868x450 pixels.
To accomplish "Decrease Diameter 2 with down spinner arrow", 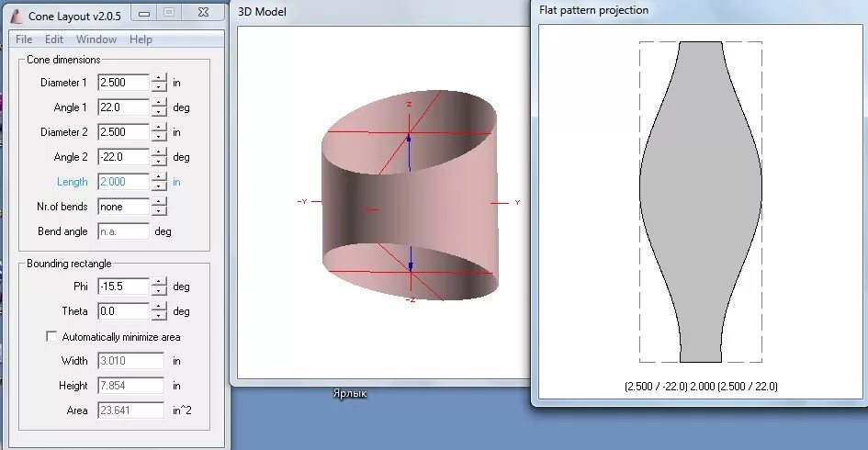I will [x=159, y=137].
